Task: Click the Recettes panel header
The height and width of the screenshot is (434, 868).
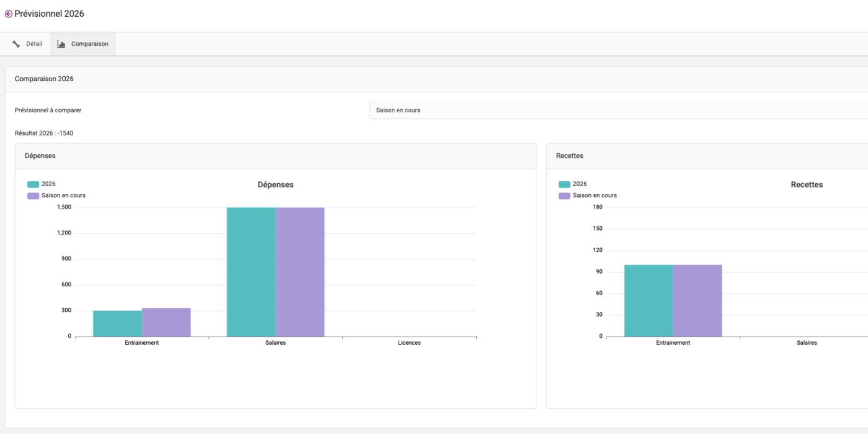Action: pyautogui.click(x=707, y=156)
